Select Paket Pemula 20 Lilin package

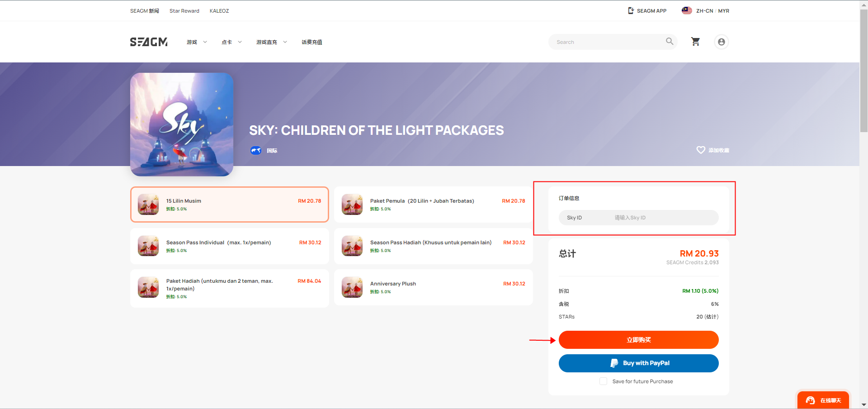pos(434,204)
